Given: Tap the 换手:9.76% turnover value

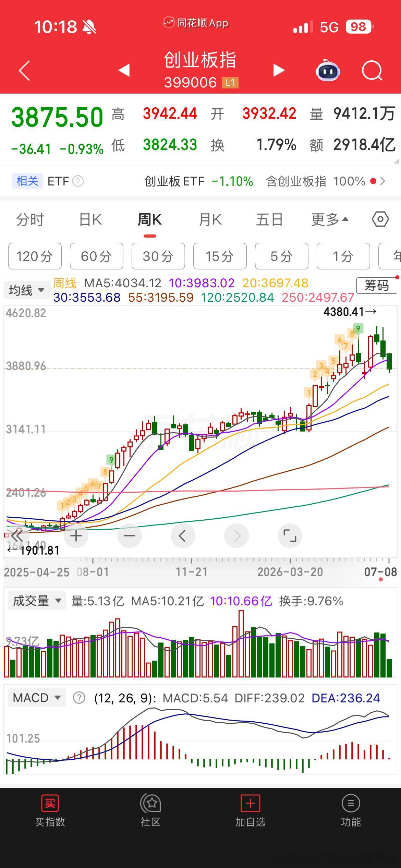Looking at the screenshot, I should tap(311, 601).
